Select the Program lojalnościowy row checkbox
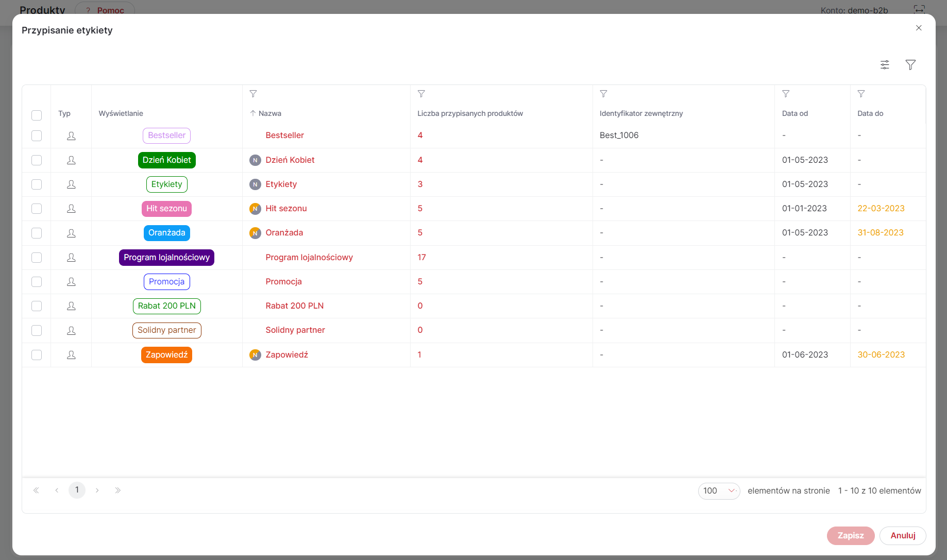The width and height of the screenshot is (947, 560). (x=37, y=258)
